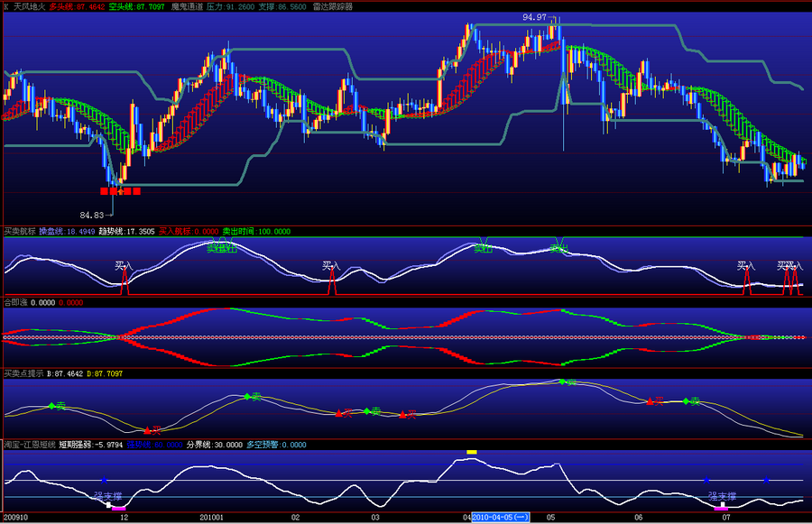Viewport: 812px width, 524px height.
Task: Click the 94.97 high price label
Action: (x=534, y=17)
